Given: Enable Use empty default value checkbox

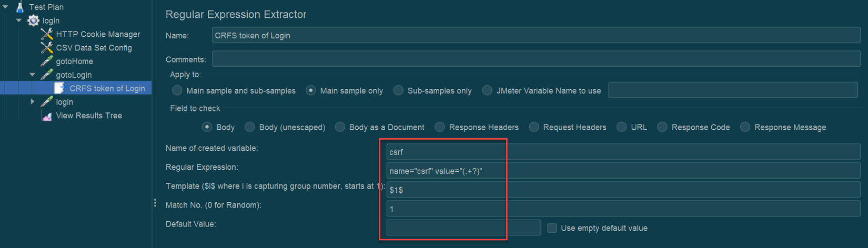Looking at the screenshot, I should click(x=552, y=228).
